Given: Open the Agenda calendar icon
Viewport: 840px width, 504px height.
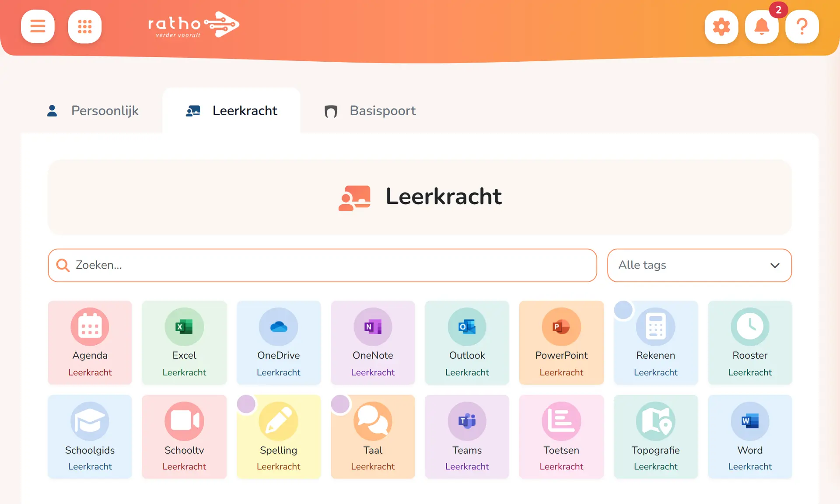Looking at the screenshot, I should tap(90, 327).
